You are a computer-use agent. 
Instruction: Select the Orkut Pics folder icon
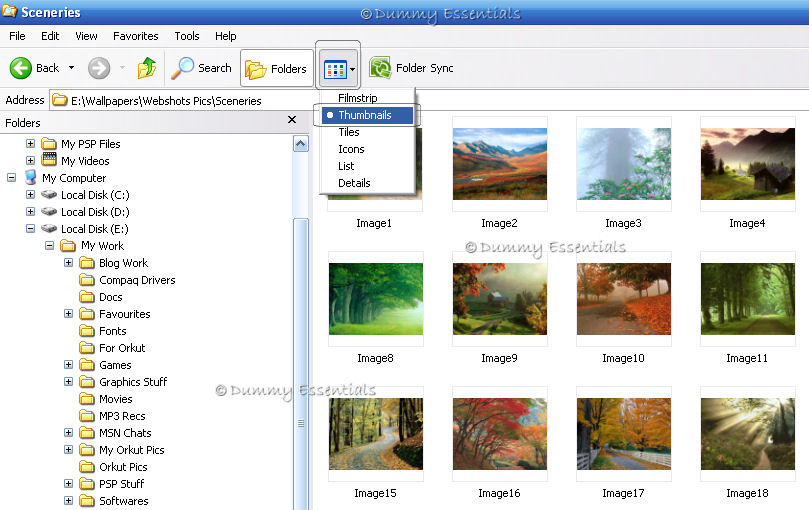(87, 467)
